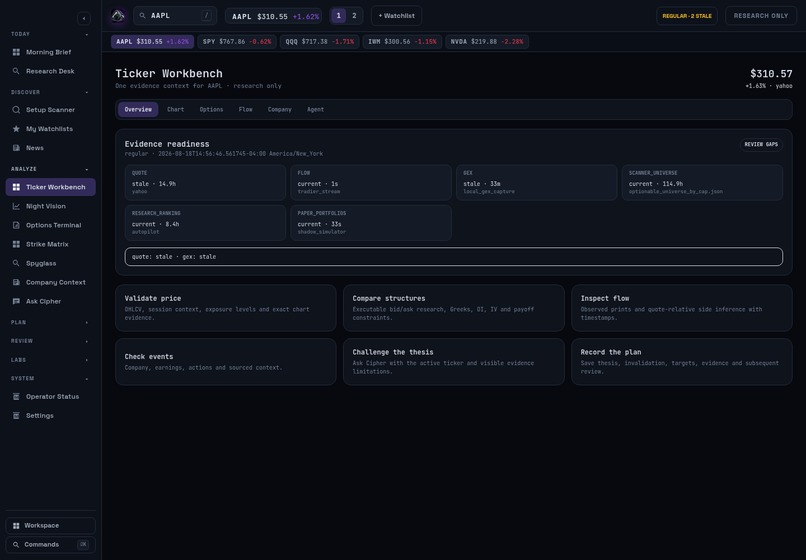Click My Watchlists star icon

coord(16,129)
